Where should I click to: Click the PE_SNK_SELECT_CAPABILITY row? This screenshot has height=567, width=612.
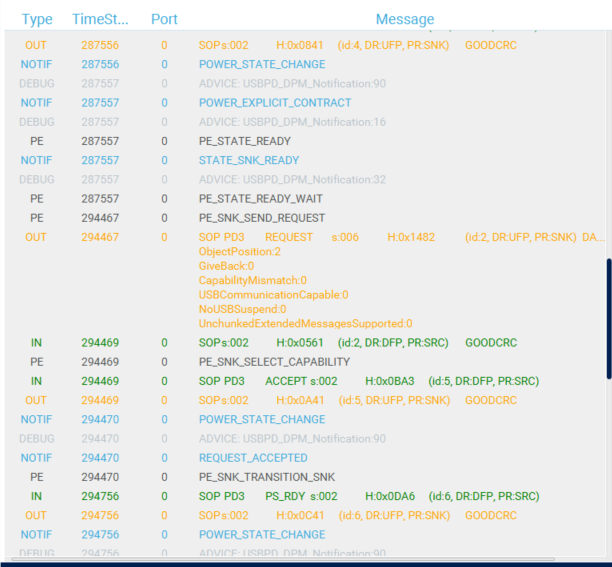274,361
